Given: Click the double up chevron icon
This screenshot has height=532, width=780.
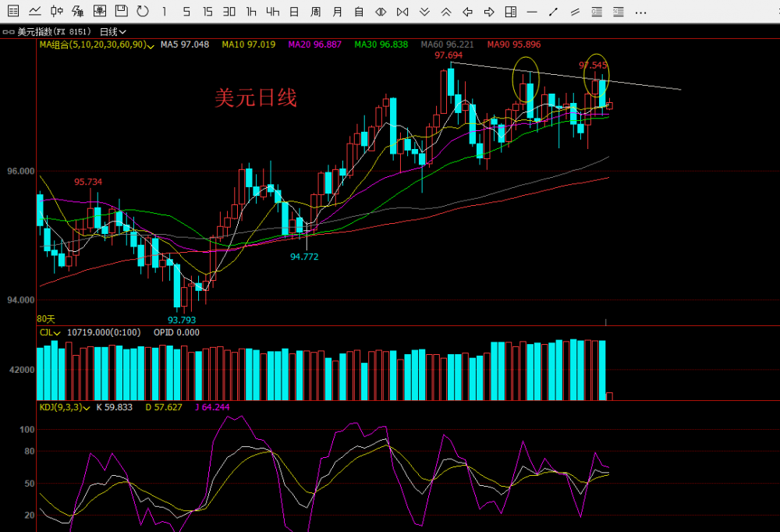Looking at the screenshot, I should (x=445, y=12).
